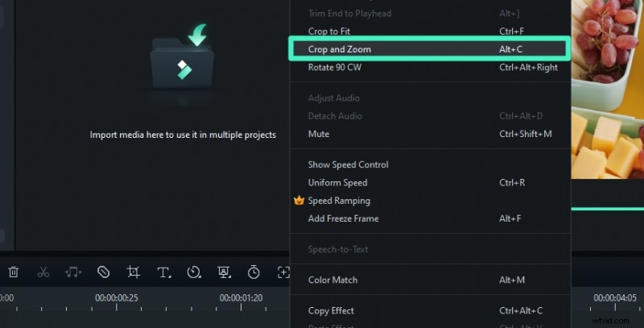This screenshot has height=328, width=644.
Task: Click the stopwatch Duration icon
Action: 254,272
